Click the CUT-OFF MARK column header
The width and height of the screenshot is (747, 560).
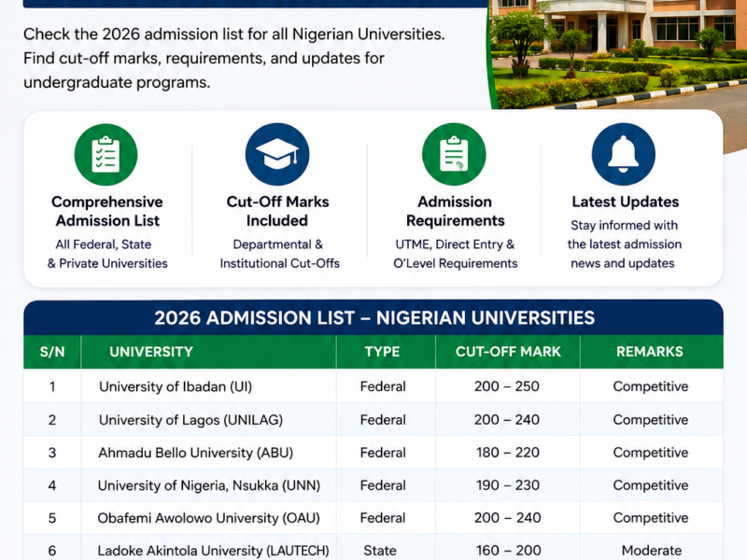(508, 352)
